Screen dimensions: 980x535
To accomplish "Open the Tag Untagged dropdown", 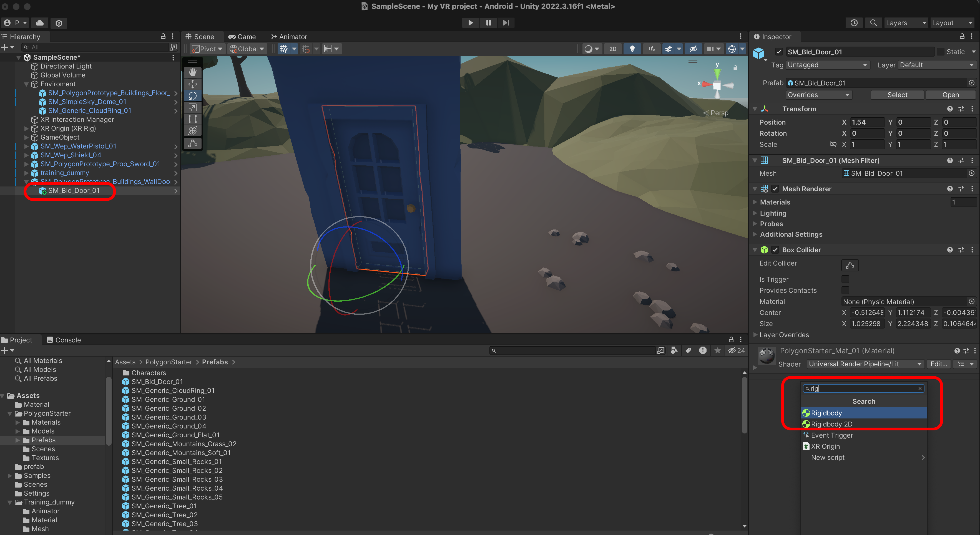I will (827, 65).
